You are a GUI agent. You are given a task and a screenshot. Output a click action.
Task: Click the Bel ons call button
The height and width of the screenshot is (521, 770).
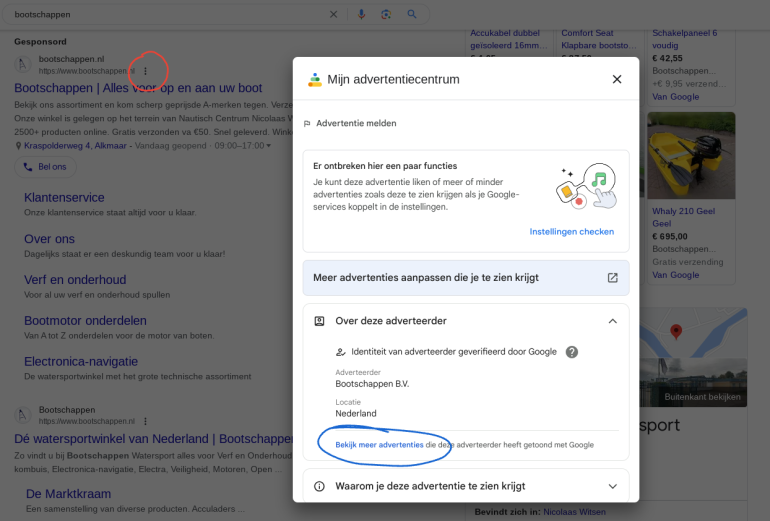click(x=45, y=167)
